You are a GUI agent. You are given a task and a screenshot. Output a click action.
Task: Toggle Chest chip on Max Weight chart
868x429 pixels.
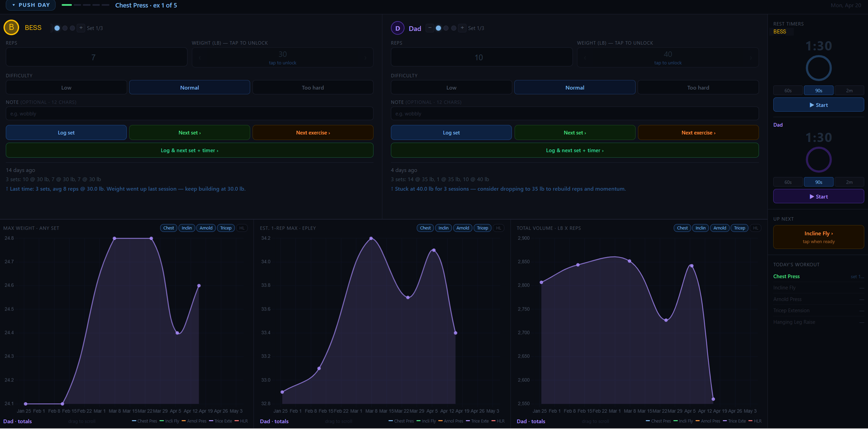[x=168, y=228]
